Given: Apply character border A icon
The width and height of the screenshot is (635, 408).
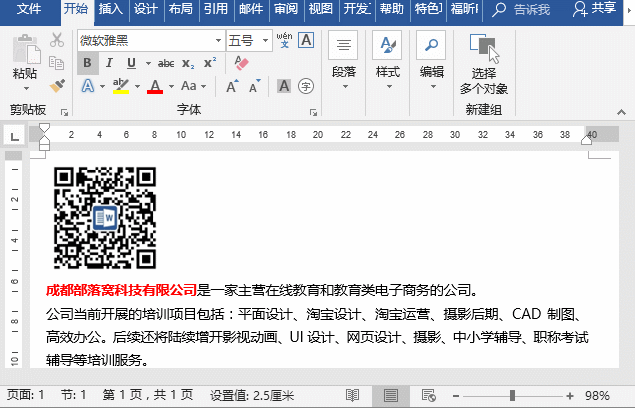Looking at the screenshot, I should [306, 40].
